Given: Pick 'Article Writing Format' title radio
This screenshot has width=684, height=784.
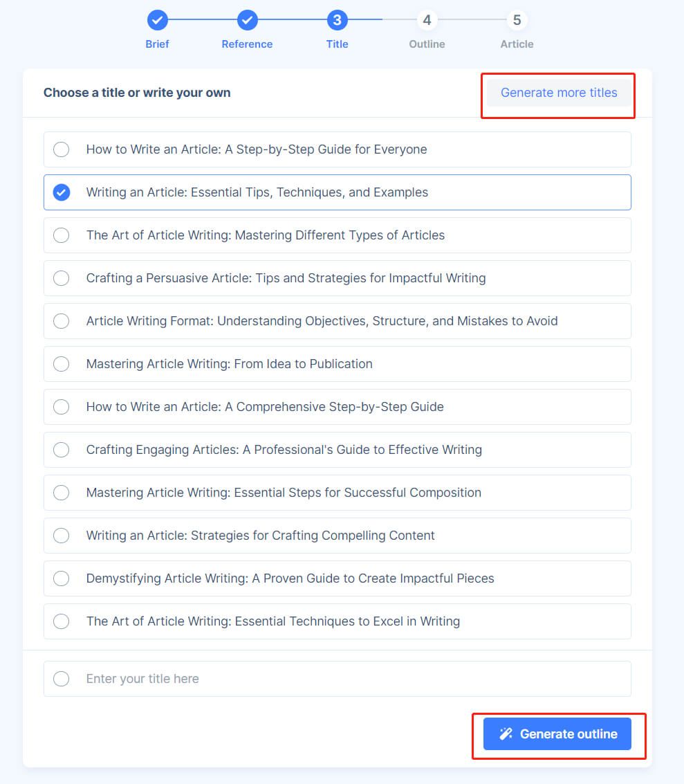Looking at the screenshot, I should tap(62, 321).
